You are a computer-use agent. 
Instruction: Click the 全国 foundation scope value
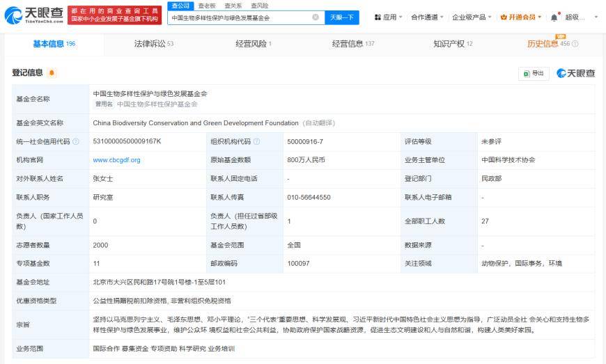coord(294,245)
